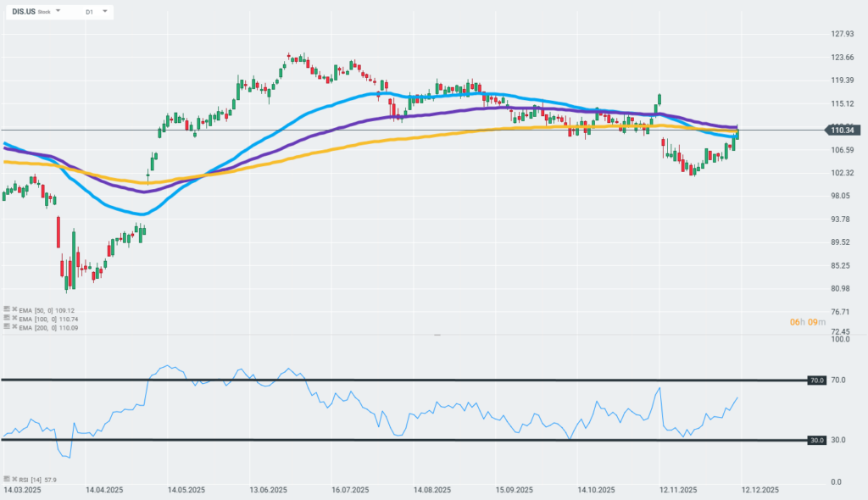Remove the RSI 14 indicator with X
The height and width of the screenshot is (500, 868).
(14, 480)
